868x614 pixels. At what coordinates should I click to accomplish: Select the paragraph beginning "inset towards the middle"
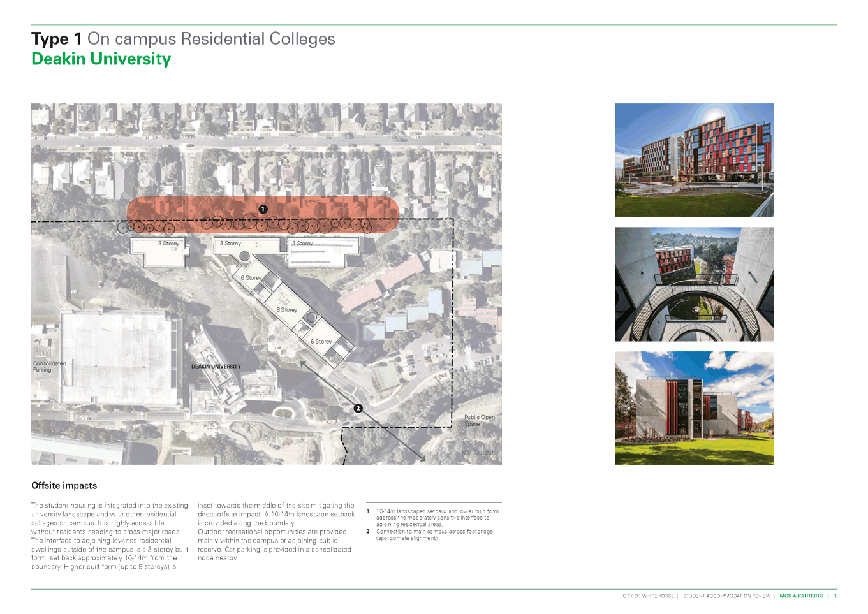(x=276, y=532)
